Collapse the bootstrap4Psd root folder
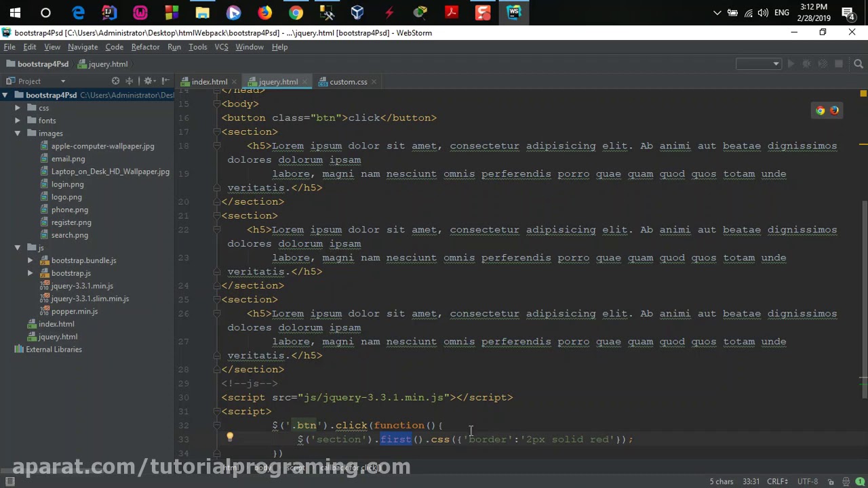The image size is (868, 488). (5, 95)
